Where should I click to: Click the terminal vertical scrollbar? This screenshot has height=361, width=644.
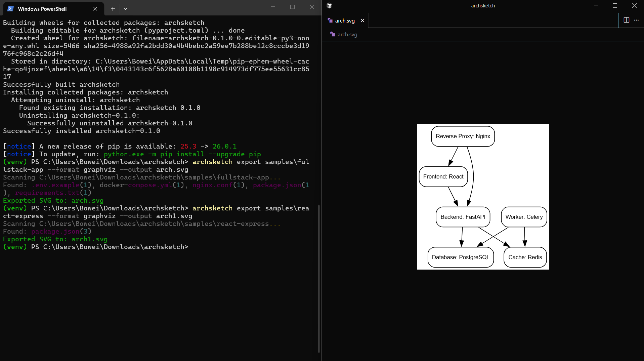pyautogui.click(x=319, y=278)
